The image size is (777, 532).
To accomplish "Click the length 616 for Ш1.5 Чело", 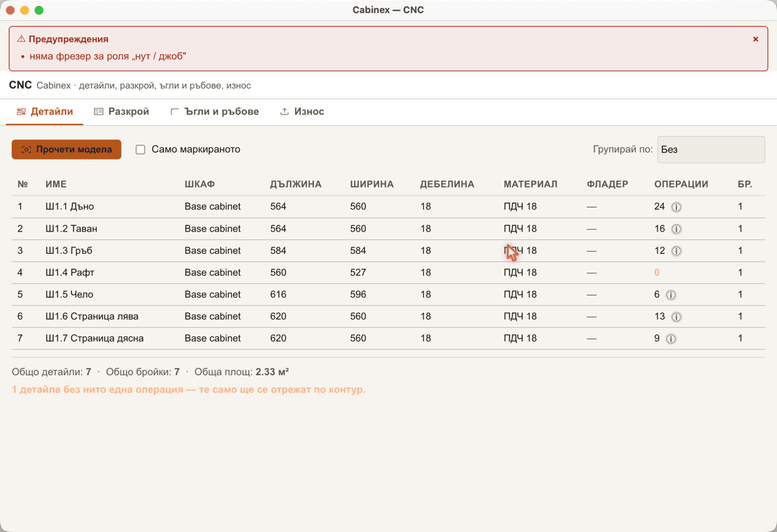I will [x=278, y=294].
